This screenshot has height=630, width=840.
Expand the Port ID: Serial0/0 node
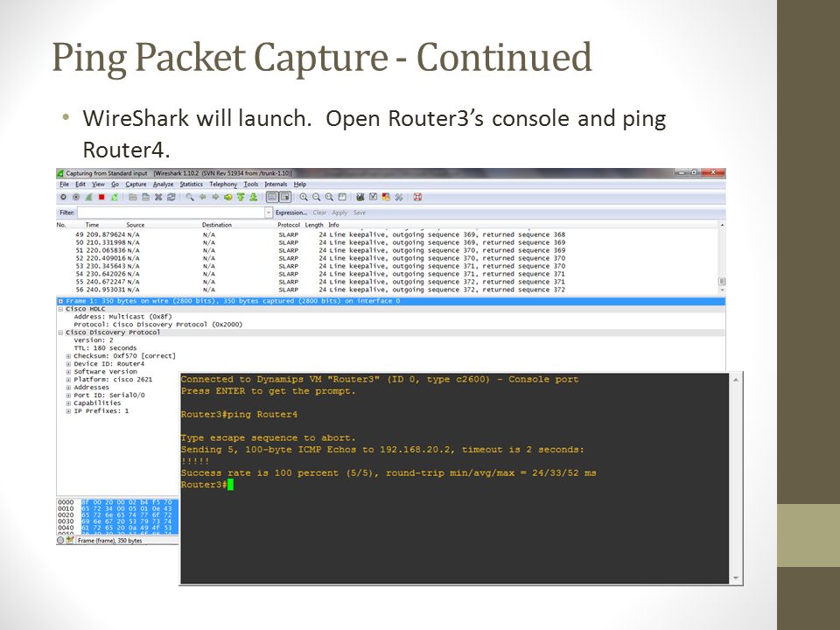(68, 395)
